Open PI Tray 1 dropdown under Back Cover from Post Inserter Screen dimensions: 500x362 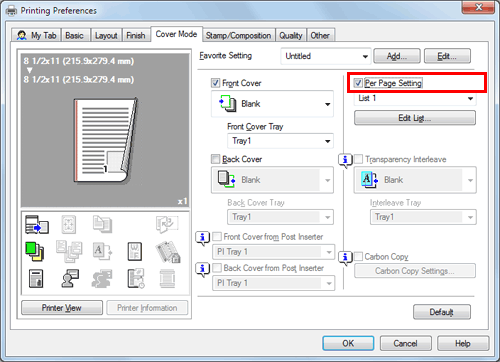tap(273, 283)
